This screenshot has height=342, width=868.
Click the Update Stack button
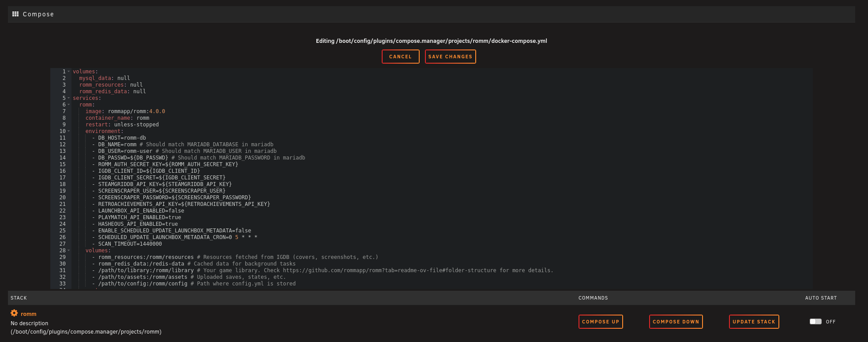pyautogui.click(x=754, y=322)
